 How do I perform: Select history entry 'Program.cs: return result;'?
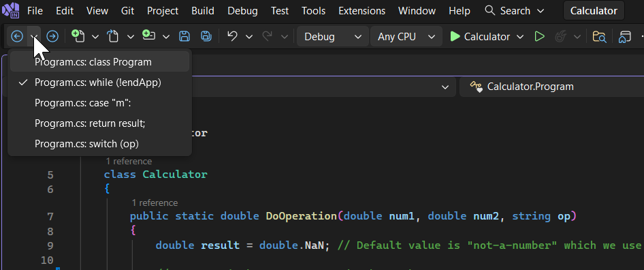99,123
